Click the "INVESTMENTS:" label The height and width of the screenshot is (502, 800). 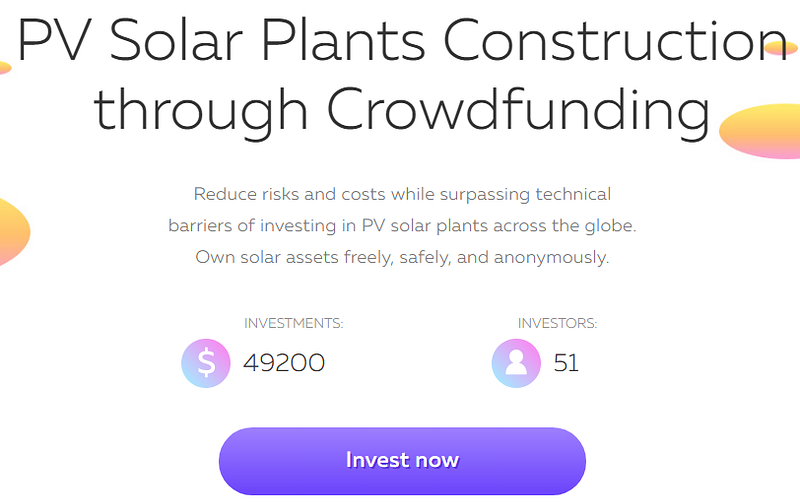tap(294, 323)
